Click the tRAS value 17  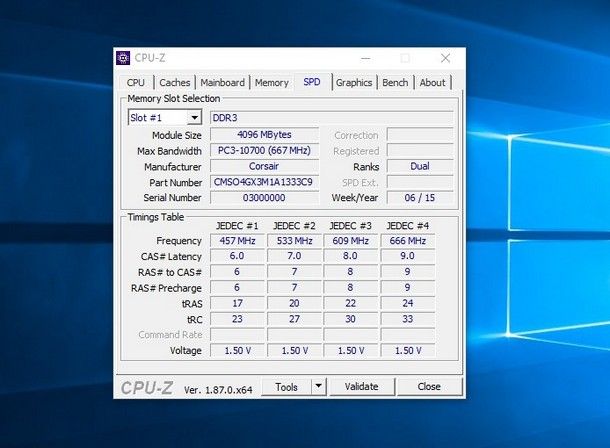[237, 303]
